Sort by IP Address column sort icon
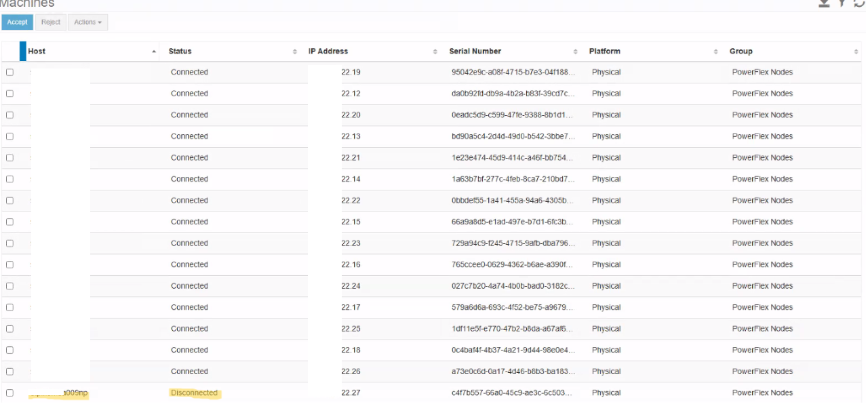The image size is (868, 406). coord(435,52)
